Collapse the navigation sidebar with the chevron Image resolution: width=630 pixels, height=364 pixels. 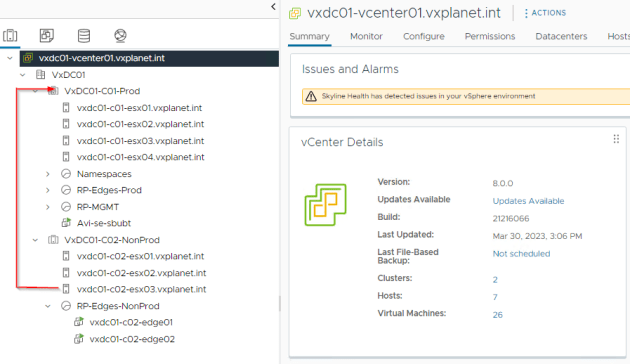pos(273,6)
